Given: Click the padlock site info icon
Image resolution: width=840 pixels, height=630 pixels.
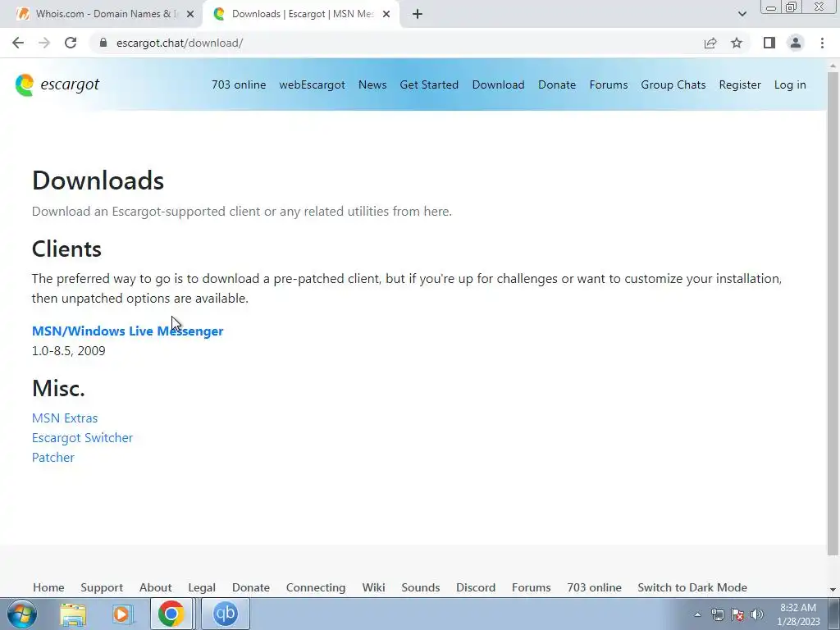Looking at the screenshot, I should [103, 43].
